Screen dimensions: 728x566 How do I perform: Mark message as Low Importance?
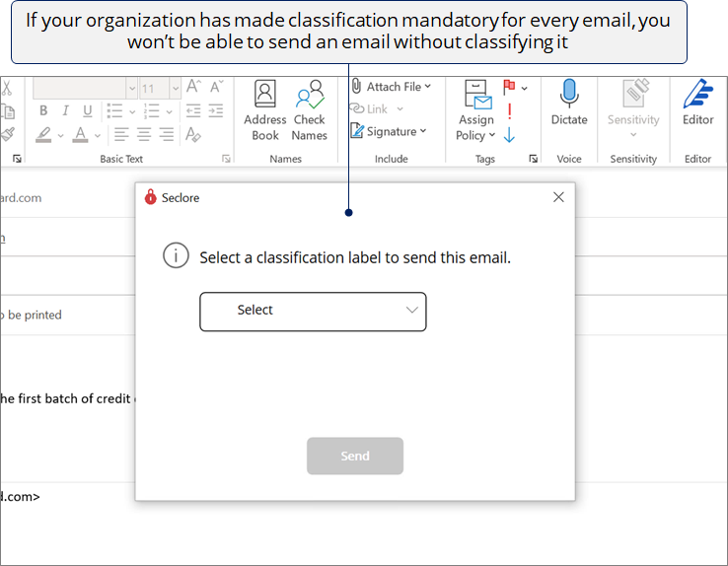tap(509, 134)
